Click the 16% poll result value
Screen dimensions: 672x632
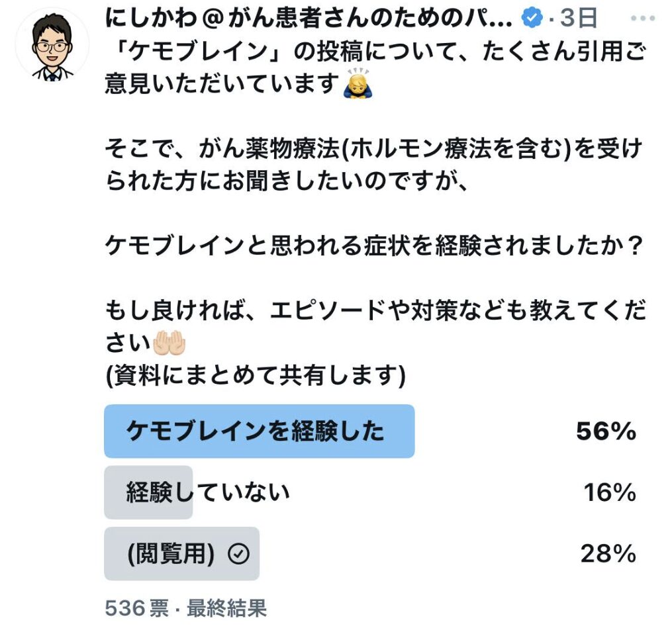tap(609, 492)
